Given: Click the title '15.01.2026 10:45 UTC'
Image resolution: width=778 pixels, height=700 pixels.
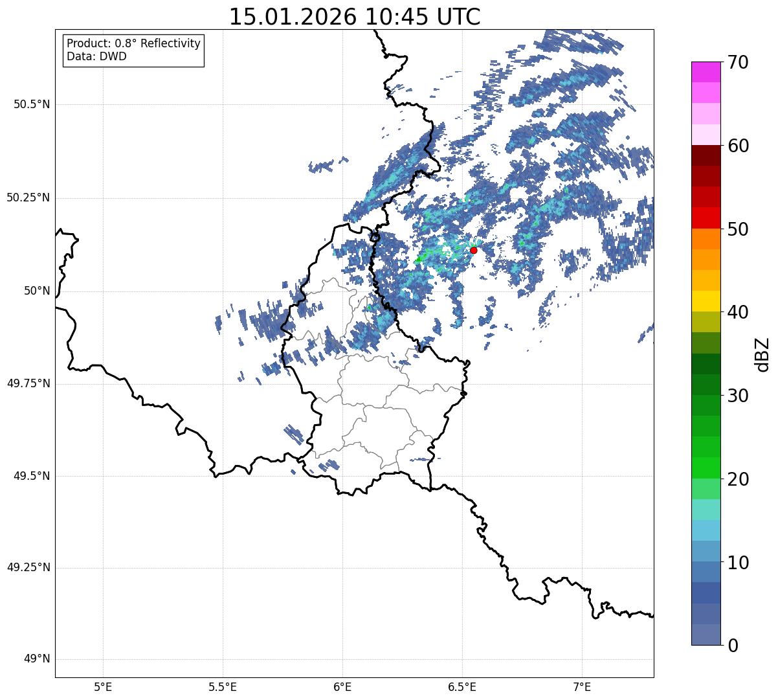Looking at the screenshot, I should point(355,17).
